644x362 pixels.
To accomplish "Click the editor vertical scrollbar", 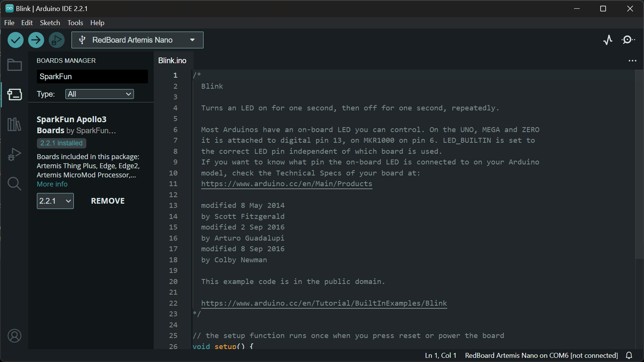I will tap(639, 164).
